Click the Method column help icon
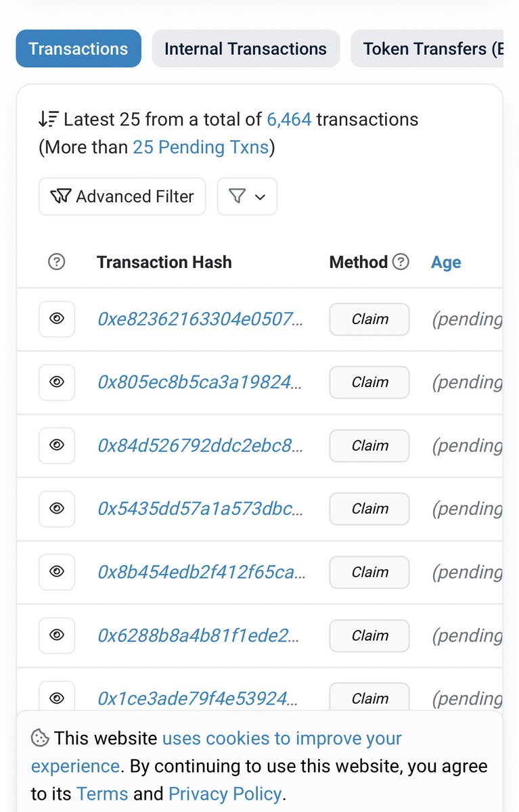 401,262
